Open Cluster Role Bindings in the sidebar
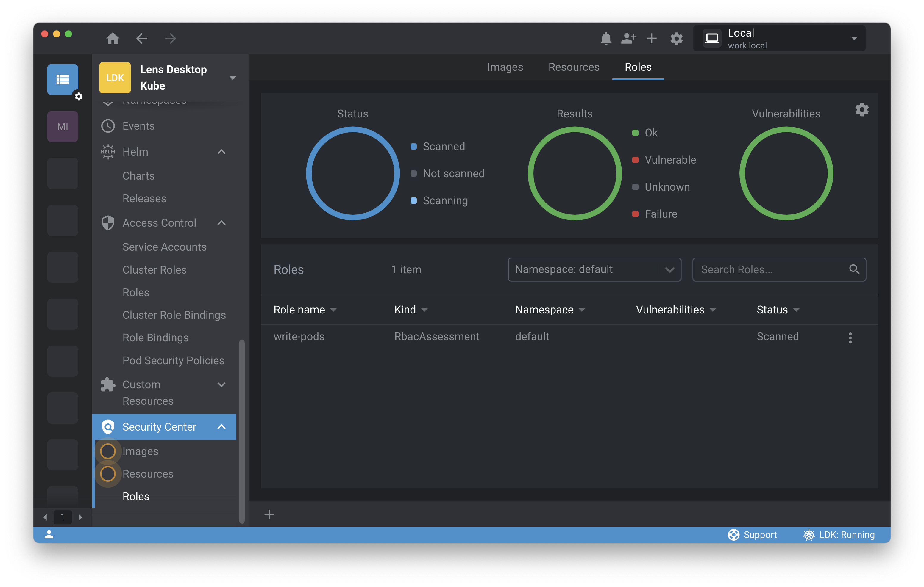 point(174,315)
